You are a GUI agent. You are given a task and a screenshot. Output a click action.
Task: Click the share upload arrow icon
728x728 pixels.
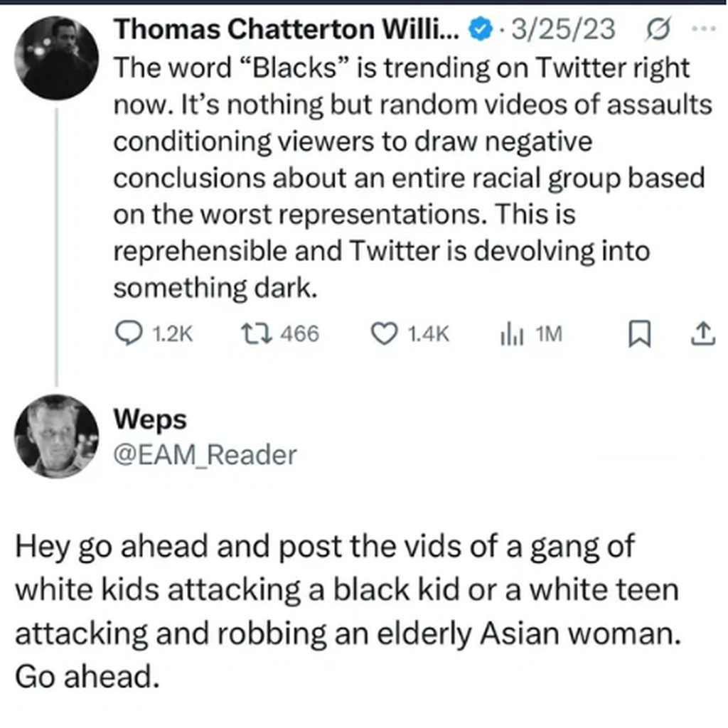pos(702,333)
